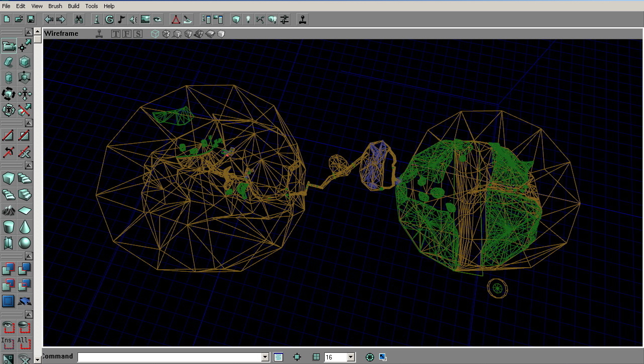Viewport: 644px width, 364px height.
Task: Click the Command input field
Action: 169,357
